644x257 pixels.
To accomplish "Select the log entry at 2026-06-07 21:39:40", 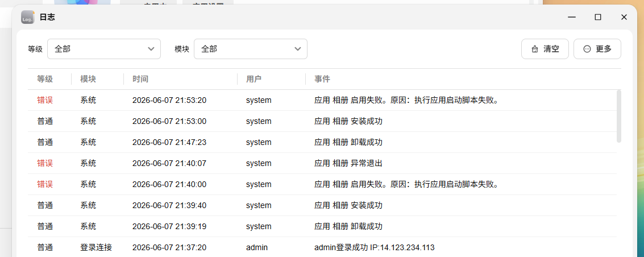I will point(322,205).
